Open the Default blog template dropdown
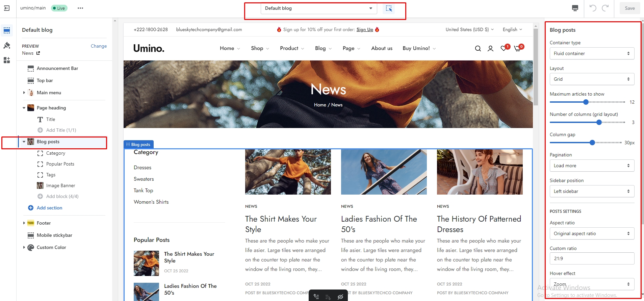The height and width of the screenshot is (301, 644). pyautogui.click(x=318, y=8)
